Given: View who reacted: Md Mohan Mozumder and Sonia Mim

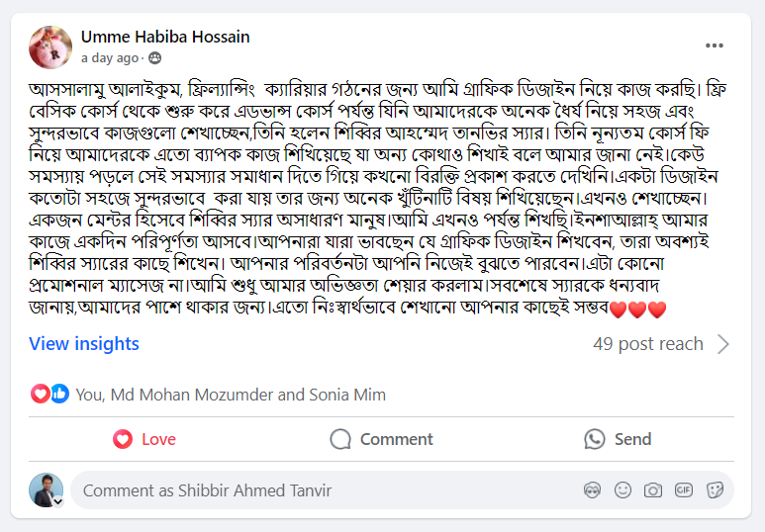Looking at the screenshot, I should click(x=231, y=394).
